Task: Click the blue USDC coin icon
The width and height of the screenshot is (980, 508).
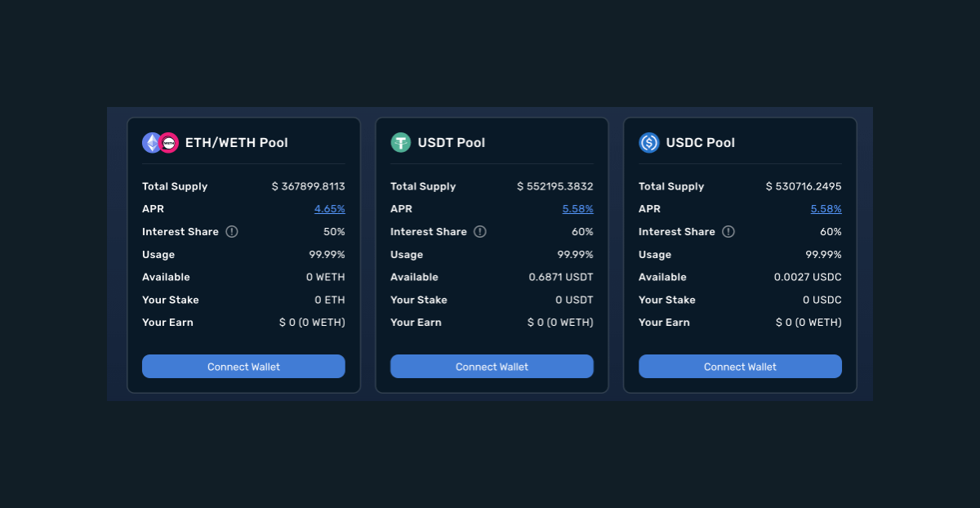Action: point(648,143)
